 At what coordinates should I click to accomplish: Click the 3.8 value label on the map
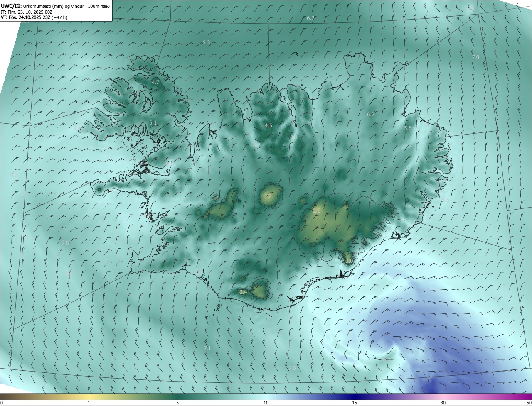(216, 198)
